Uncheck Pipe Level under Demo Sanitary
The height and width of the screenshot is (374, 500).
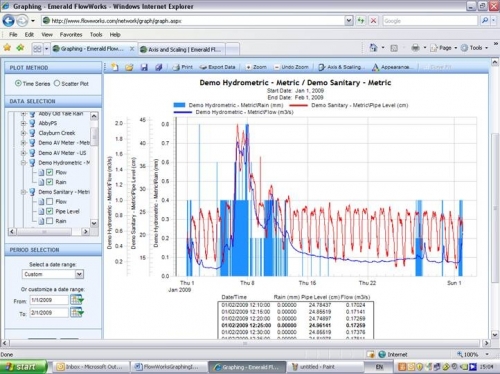[x=50, y=211]
